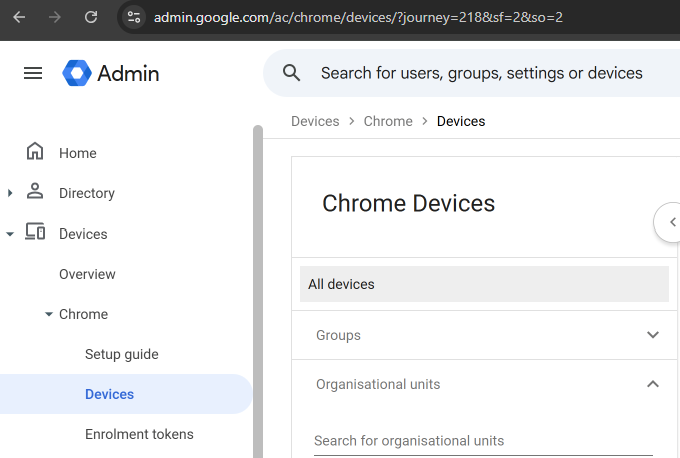Click the Devices laptop-phone icon
This screenshot has width=680, height=458.
[35, 233]
